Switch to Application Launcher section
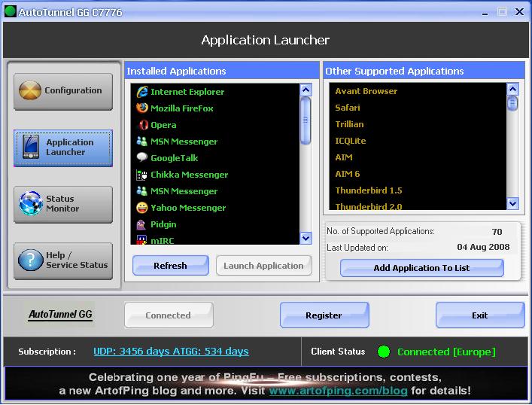This screenshot has width=532, height=405. coord(63,148)
